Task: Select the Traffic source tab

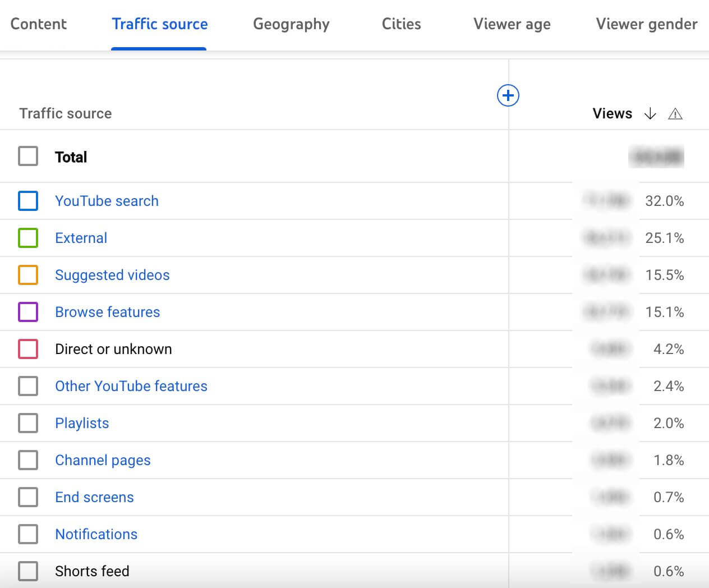Action: coord(159,24)
